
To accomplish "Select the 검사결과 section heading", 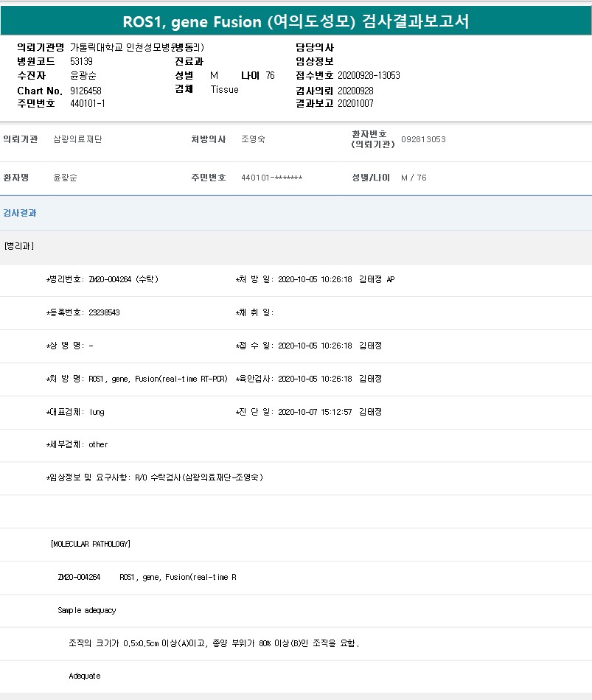I will 20,213.
